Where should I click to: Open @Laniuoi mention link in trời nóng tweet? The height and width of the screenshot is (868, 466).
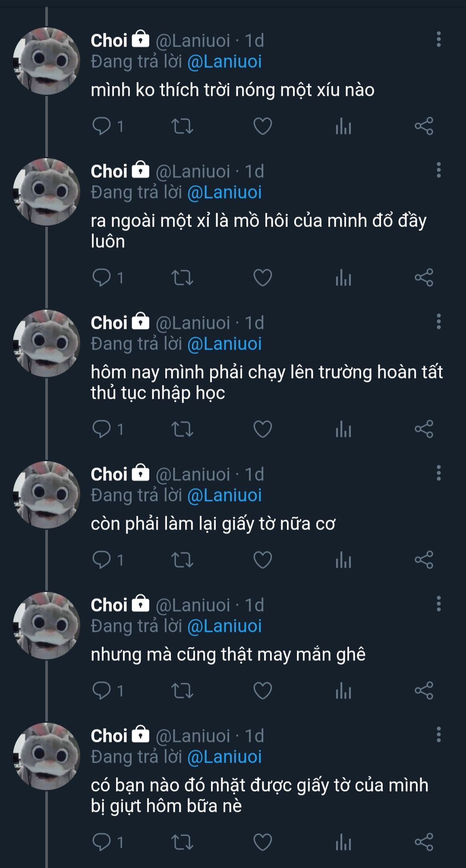pos(224,62)
